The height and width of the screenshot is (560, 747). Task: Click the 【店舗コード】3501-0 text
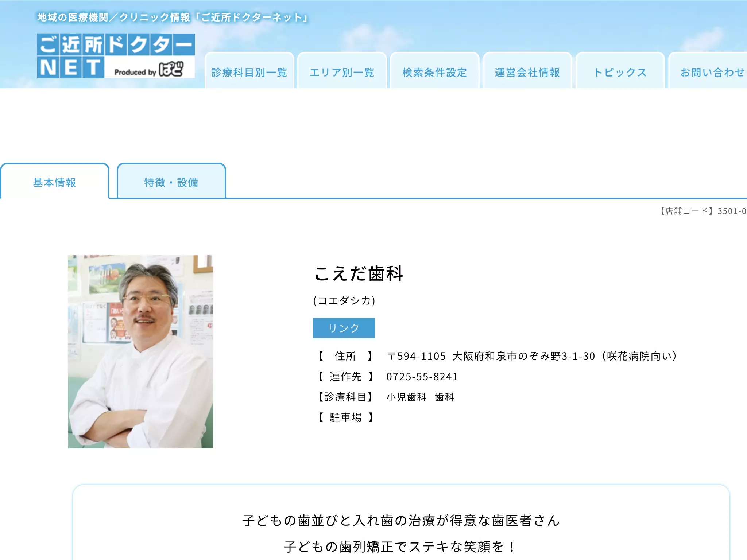click(x=703, y=211)
